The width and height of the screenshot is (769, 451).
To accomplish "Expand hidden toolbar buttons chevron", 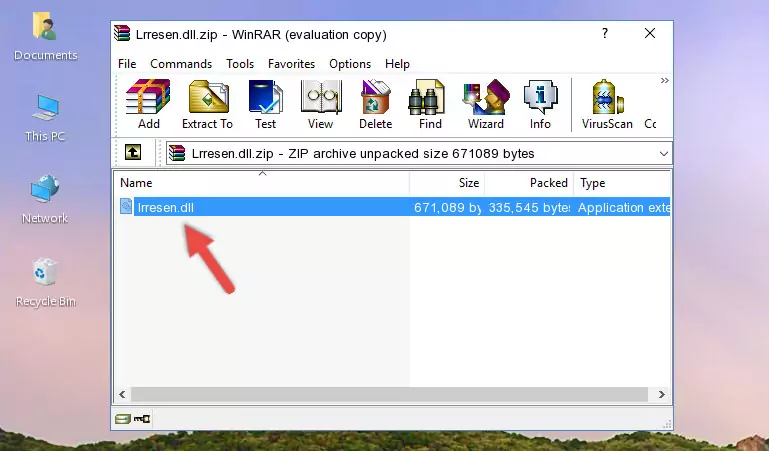I will (665, 80).
